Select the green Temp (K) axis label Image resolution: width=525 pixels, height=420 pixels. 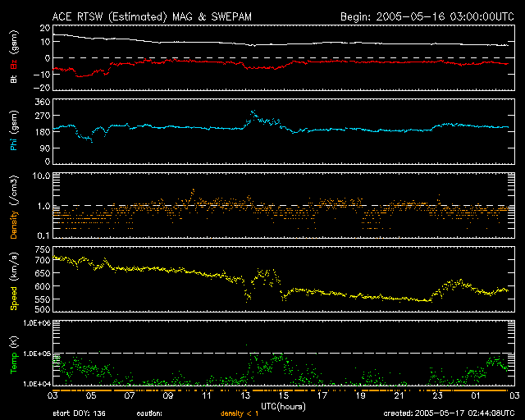14,357
